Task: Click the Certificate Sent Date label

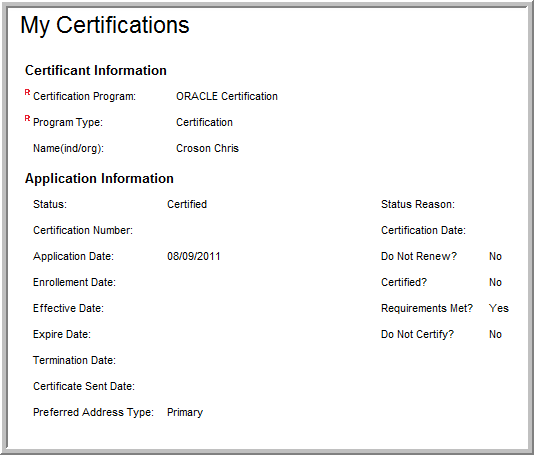Action: coord(84,386)
